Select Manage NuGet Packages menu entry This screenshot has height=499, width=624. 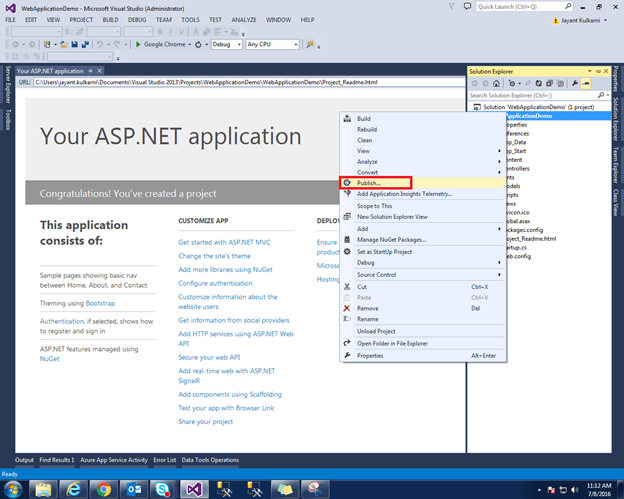click(391, 239)
